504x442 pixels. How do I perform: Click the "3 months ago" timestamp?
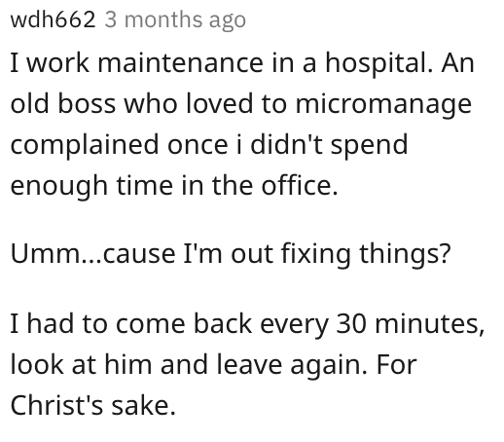pyautogui.click(x=175, y=20)
